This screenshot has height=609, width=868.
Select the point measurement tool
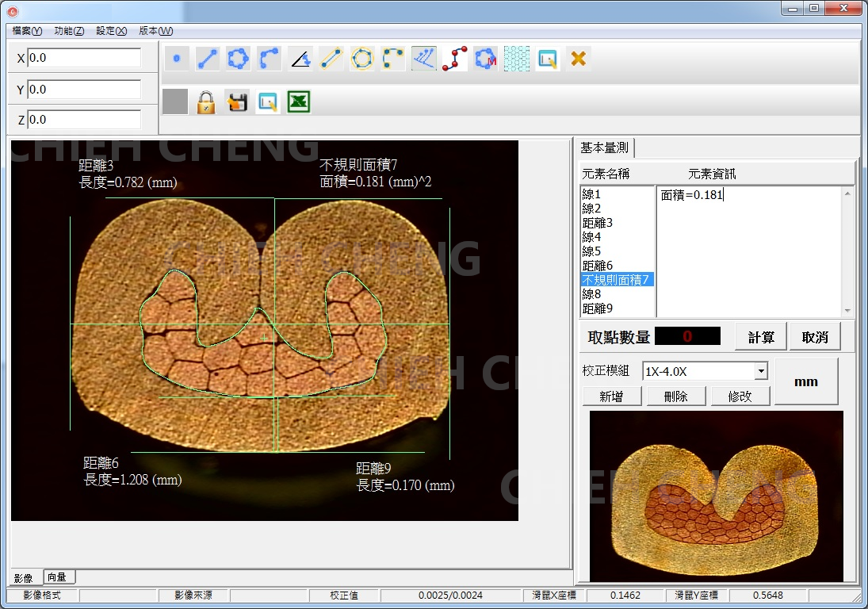(x=176, y=59)
